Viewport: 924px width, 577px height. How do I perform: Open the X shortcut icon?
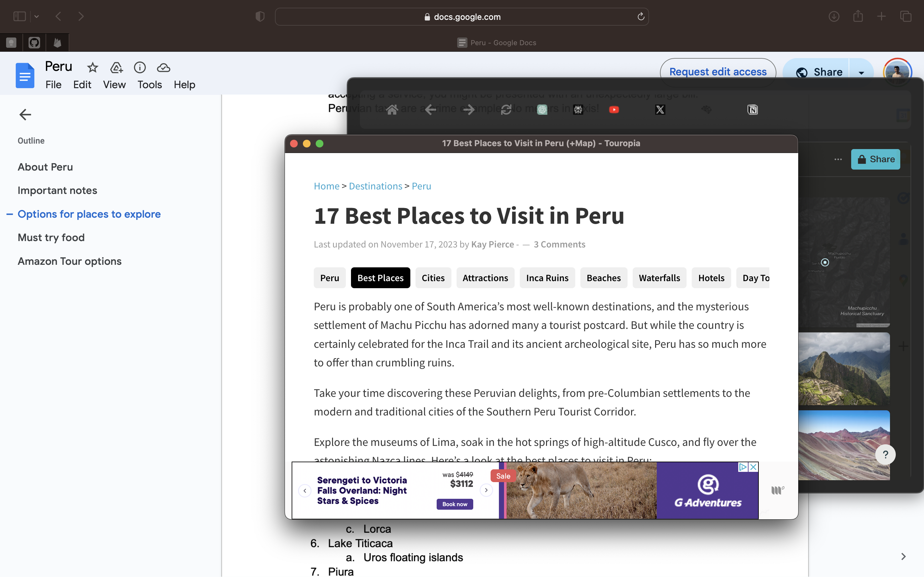click(x=660, y=110)
